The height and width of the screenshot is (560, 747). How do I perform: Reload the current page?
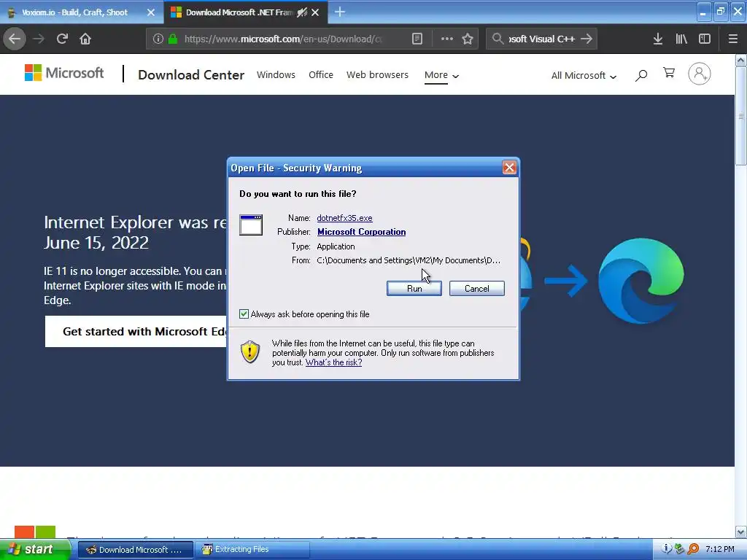click(x=62, y=39)
